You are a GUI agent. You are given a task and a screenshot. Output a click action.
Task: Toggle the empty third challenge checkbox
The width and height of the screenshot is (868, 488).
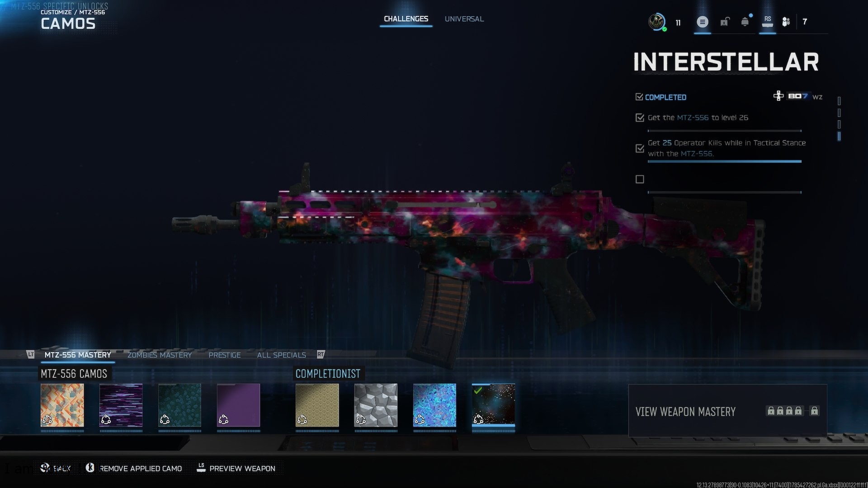point(640,179)
